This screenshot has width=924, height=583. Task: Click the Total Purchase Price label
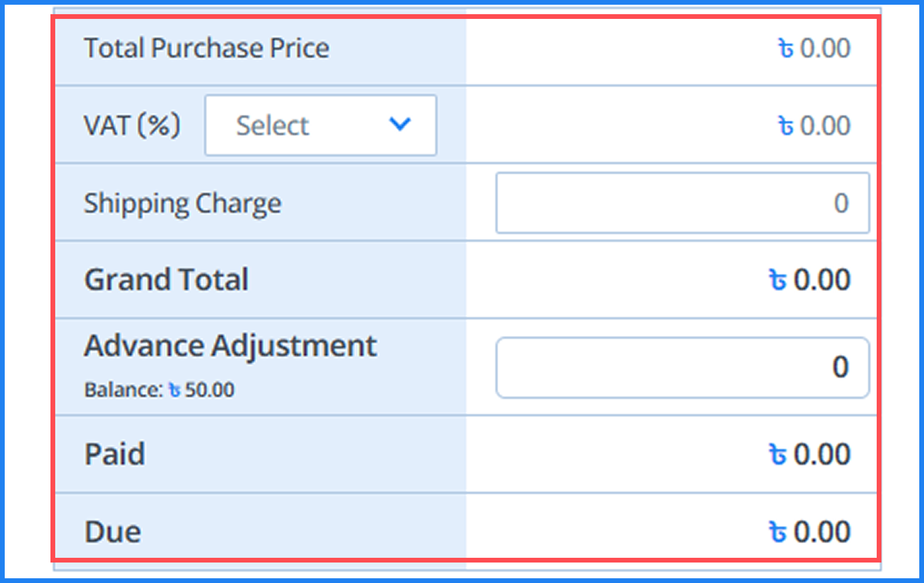click(x=207, y=48)
